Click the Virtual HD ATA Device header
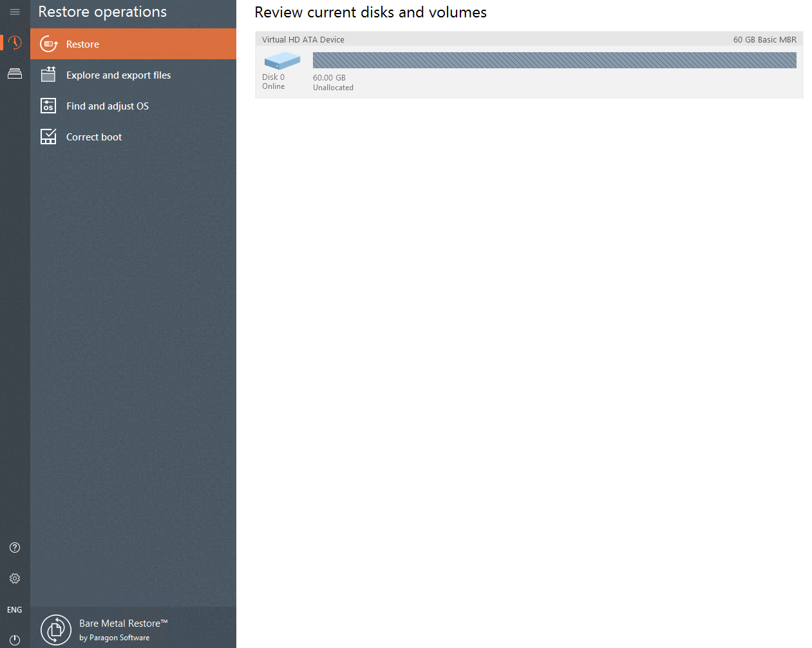Image resolution: width=812 pixels, height=648 pixels. [x=303, y=40]
